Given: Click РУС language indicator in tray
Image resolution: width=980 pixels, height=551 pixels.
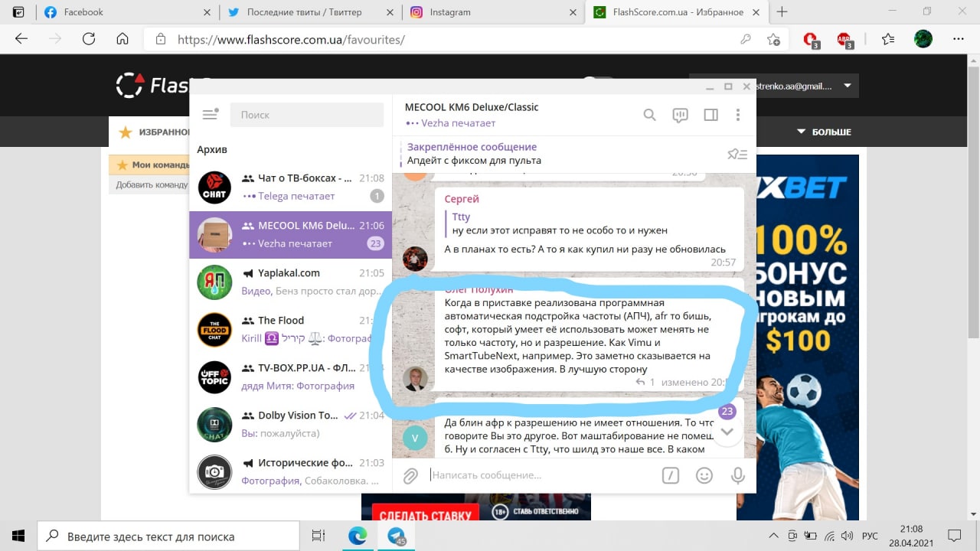Looking at the screenshot, I should click(871, 536).
